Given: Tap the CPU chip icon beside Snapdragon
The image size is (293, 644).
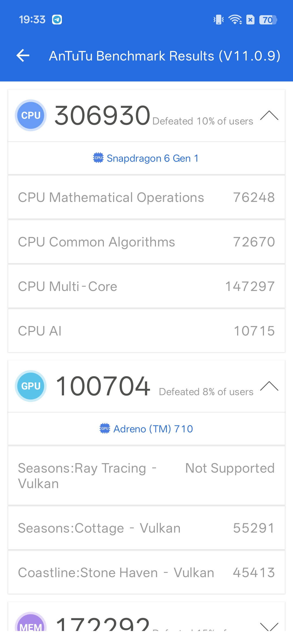Looking at the screenshot, I should point(98,158).
